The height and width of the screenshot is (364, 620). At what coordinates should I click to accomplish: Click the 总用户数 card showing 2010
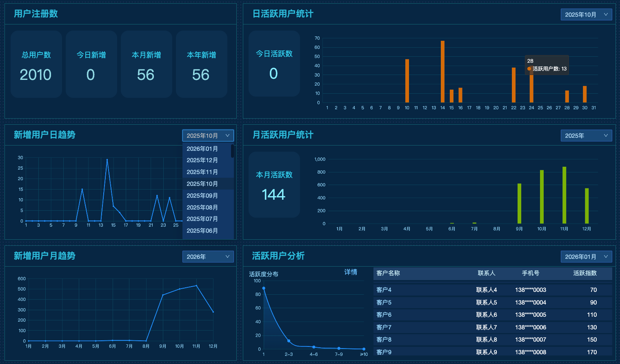click(36, 64)
